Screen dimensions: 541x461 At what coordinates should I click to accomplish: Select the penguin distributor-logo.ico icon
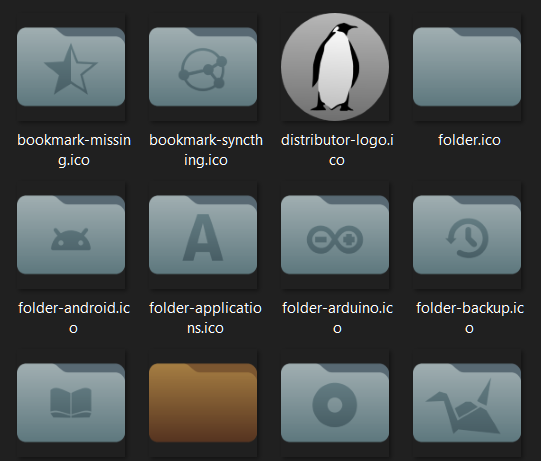(335, 67)
